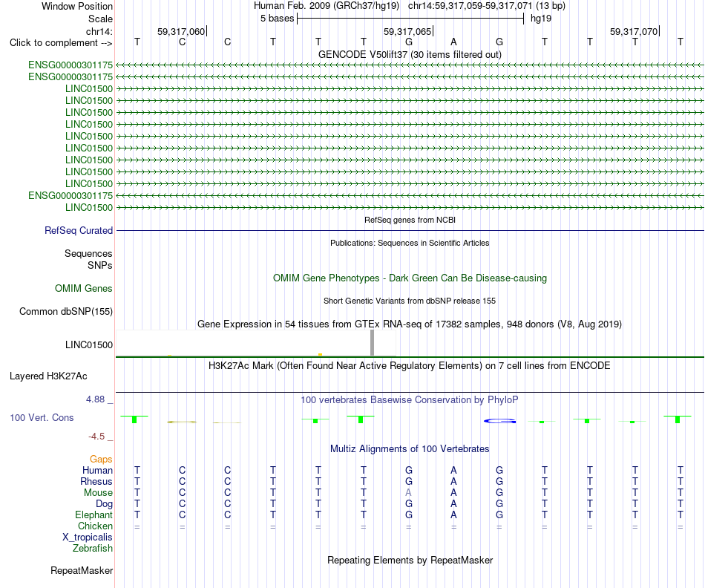
Task: Open 'Multiz Alignments of 100 Vertebrates' title
Action: 410,448
